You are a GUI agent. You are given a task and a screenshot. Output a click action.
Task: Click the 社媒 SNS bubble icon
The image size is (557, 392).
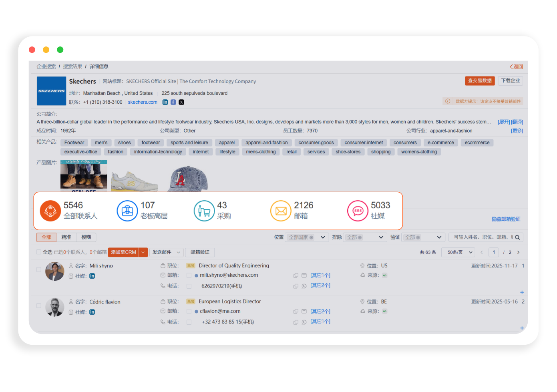[358, 211]
